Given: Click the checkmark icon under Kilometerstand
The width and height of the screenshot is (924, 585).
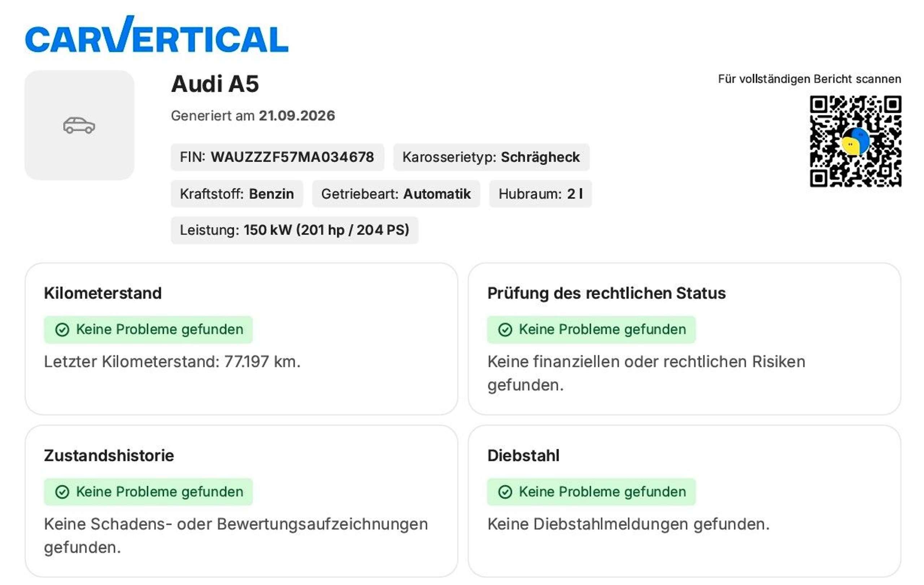Looking at the screenshot, I should click(x=62, y=330).
